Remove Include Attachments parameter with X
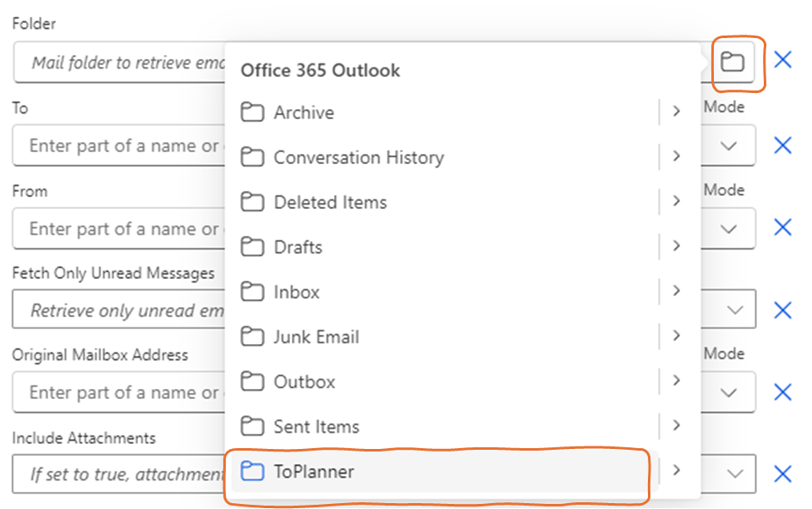812x509 pixels. point(783,474)
